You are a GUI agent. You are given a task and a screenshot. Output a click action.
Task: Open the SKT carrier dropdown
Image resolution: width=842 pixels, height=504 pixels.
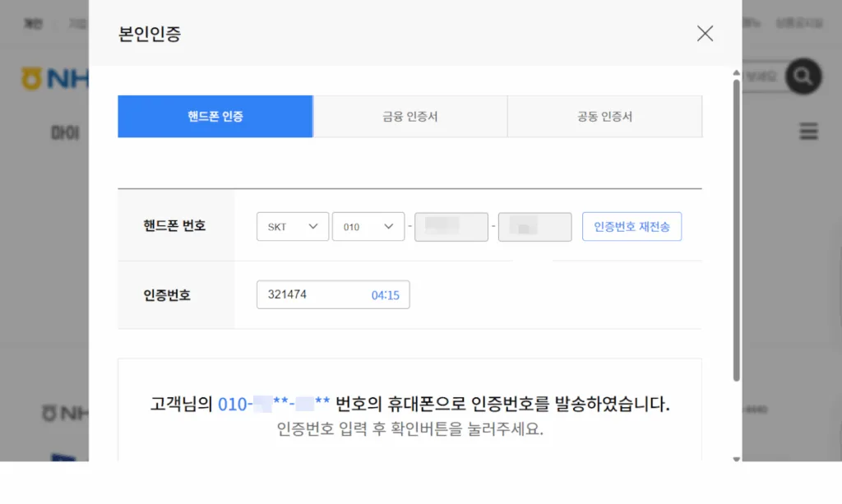tap(293, 226)
